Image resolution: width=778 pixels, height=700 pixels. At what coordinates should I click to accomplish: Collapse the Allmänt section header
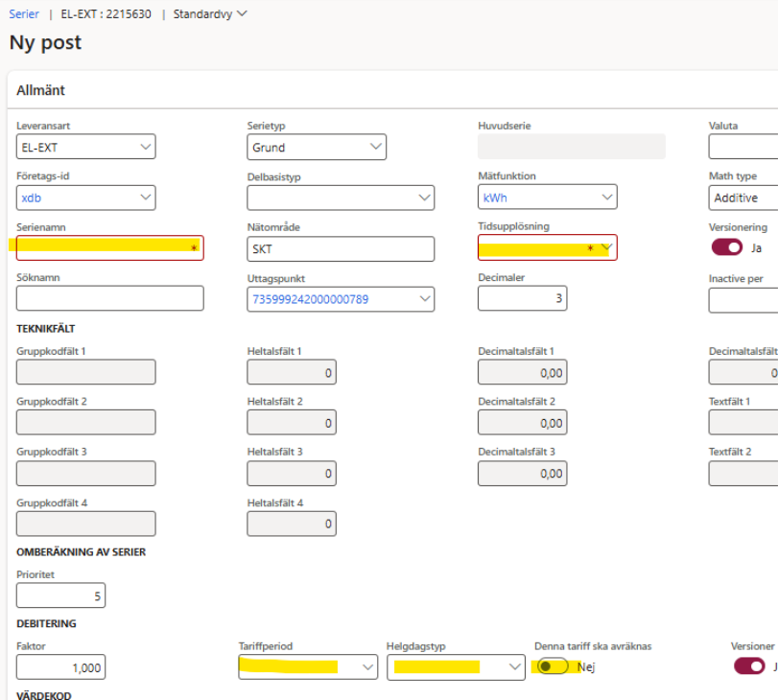(40, 90)
